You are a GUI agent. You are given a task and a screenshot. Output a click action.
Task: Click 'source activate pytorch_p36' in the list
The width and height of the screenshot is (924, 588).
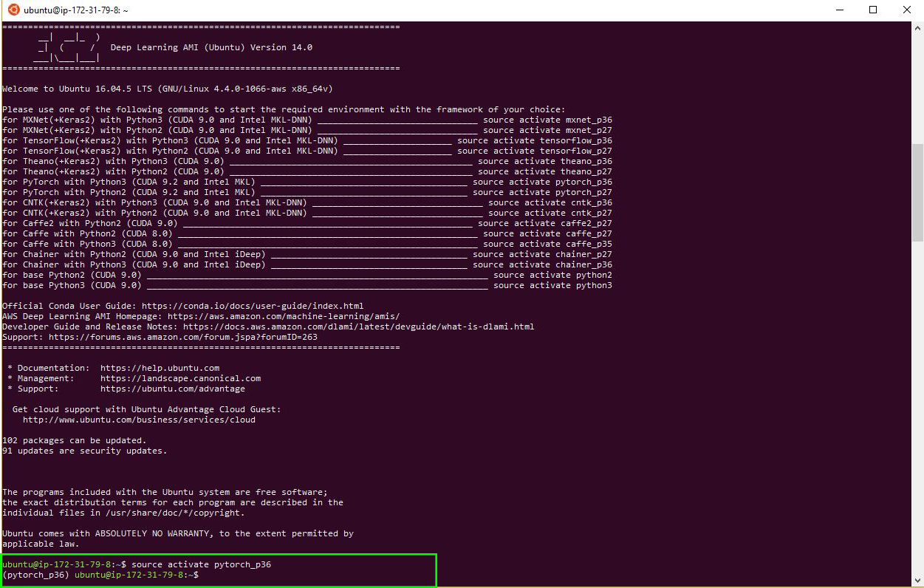(542, 182)
